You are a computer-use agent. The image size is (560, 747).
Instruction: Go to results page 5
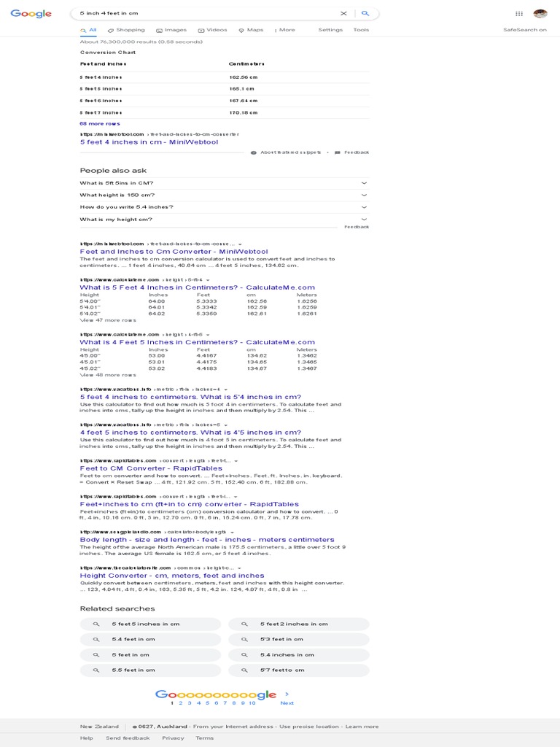207,703
